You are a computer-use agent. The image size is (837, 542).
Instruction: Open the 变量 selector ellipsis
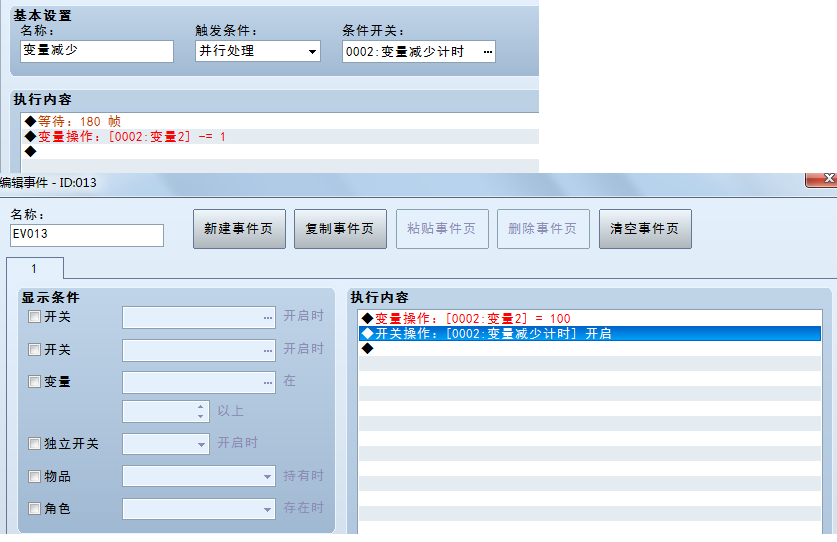pyautogui.click(x=267, y=383)
